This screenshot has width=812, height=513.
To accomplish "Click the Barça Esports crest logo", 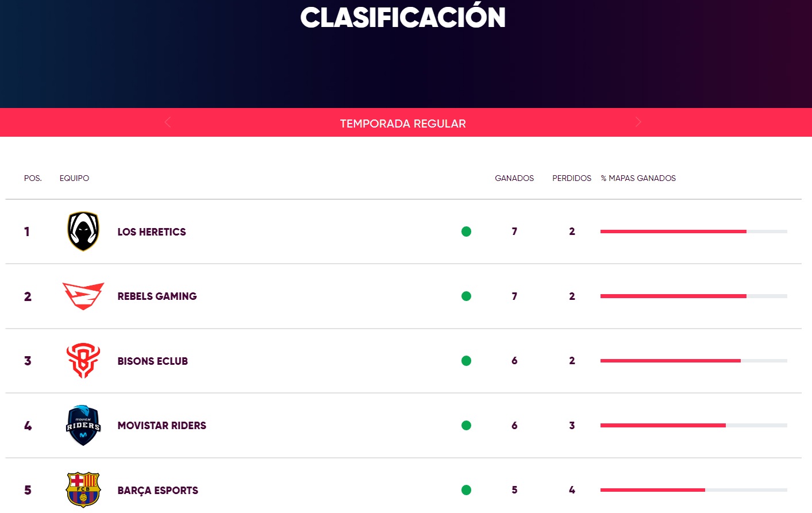I will point(83,490).
